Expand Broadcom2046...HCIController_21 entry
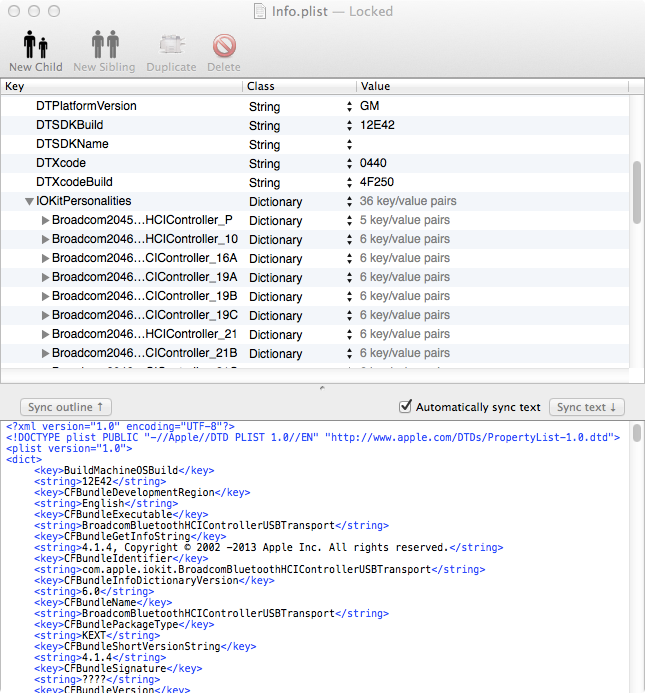The height and width of the screenshot is (693, 645). tap(45, 334)
